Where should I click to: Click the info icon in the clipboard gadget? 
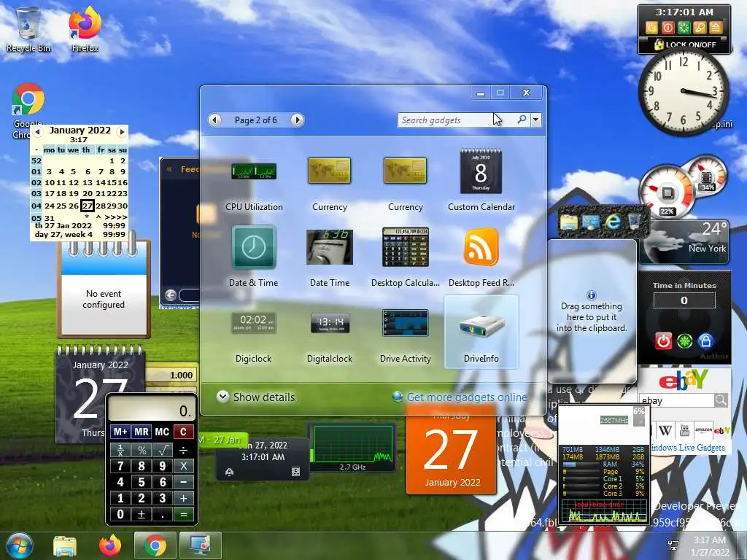[x=591, y=295]
